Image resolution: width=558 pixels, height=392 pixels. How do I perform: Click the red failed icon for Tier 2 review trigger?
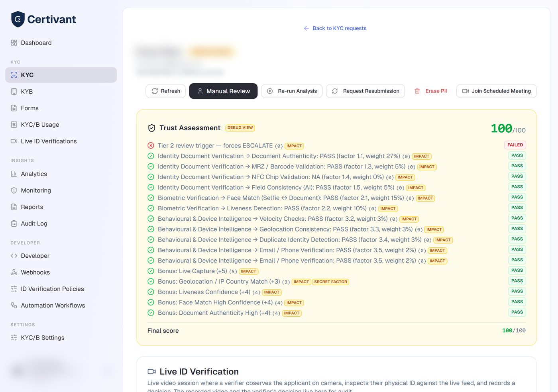tap(151, 145)
